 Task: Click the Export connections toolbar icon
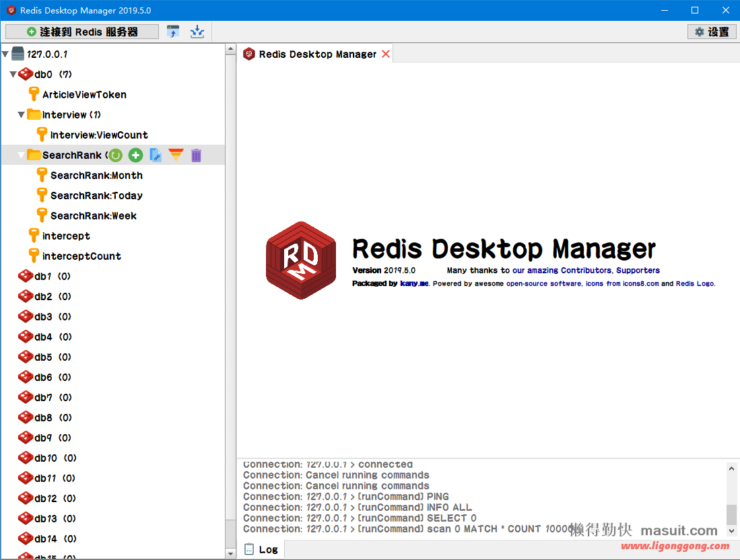[197, 32]
